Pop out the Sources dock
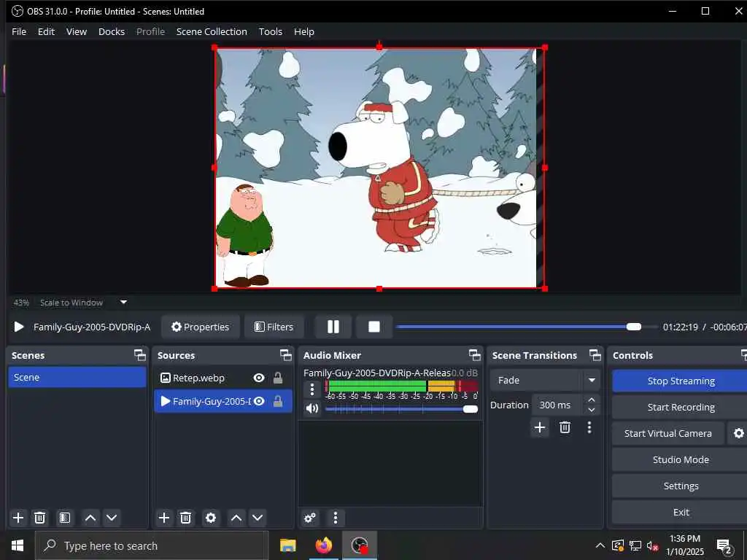747x560 pixels. pyautogui.click(x=285, y=355)
